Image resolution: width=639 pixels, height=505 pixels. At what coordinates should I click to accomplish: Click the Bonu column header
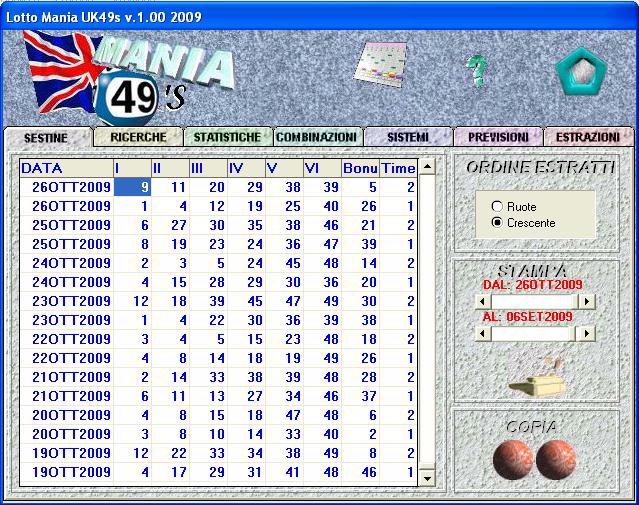[360, 168]
